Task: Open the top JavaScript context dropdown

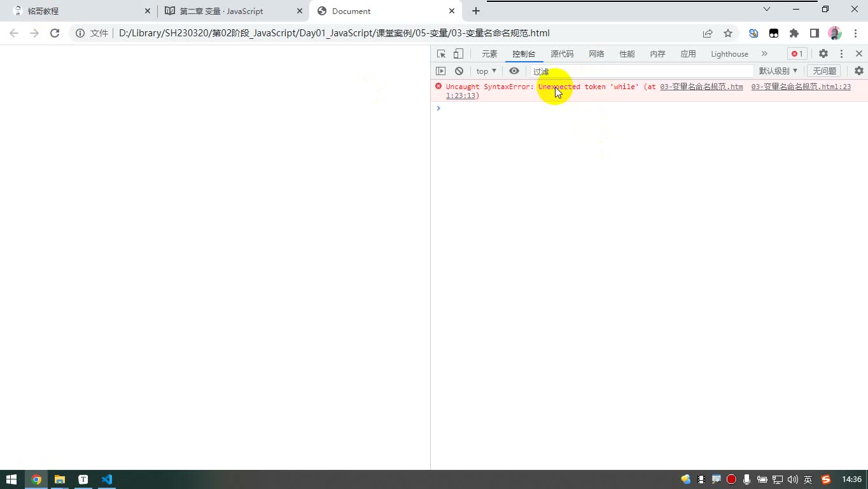Action: (486, 71)
